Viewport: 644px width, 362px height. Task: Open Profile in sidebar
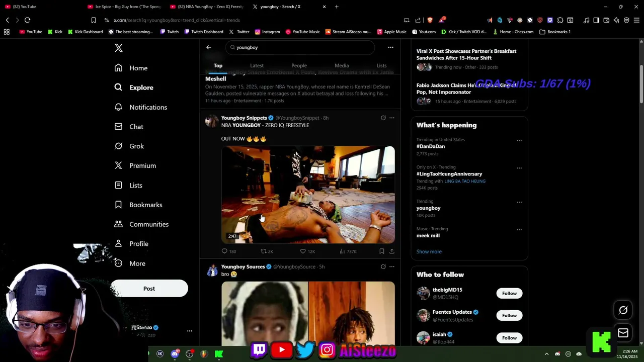[131, 244]
